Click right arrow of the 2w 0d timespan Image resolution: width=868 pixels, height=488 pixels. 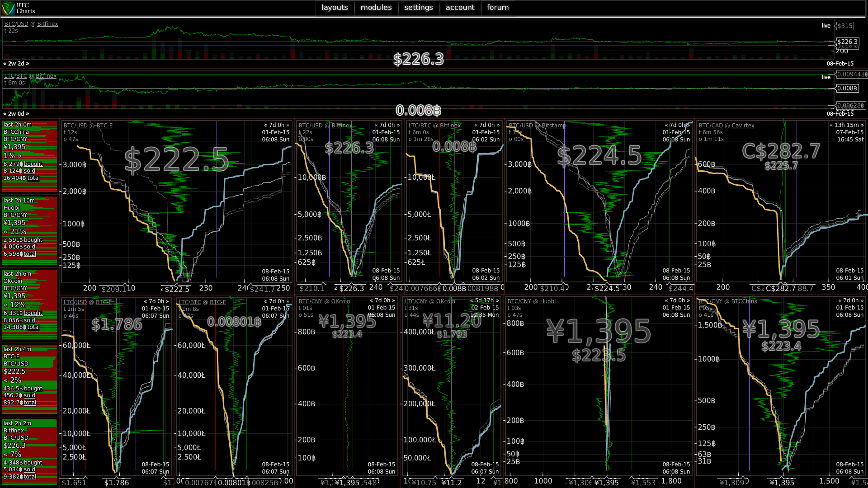(27, 114)
